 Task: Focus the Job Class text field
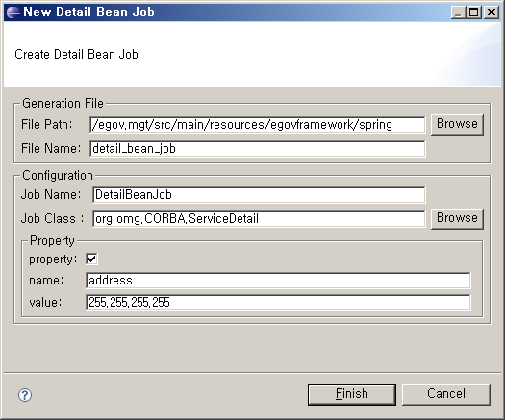point(259,219)
